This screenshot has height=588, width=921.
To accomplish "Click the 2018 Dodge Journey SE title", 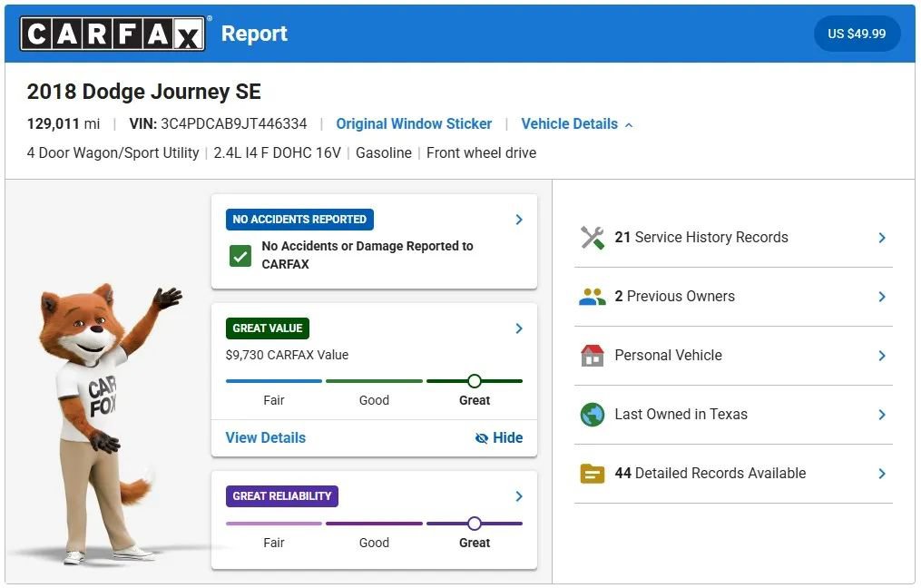I will (144, 92).
